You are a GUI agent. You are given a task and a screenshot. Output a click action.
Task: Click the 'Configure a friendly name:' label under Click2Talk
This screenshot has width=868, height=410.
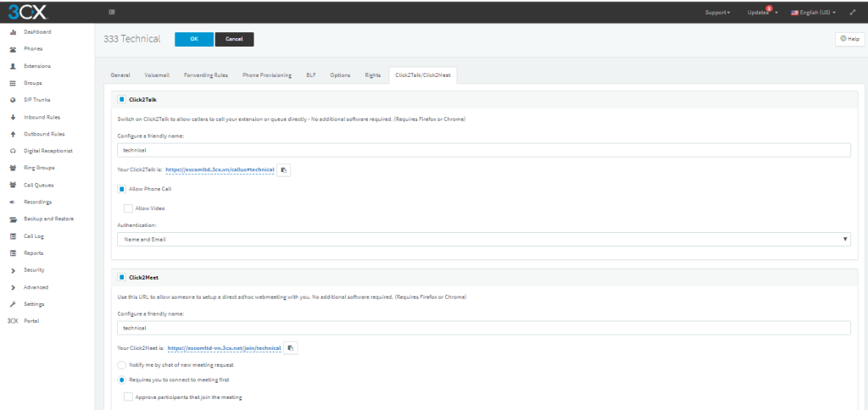(x=151, y=136)
